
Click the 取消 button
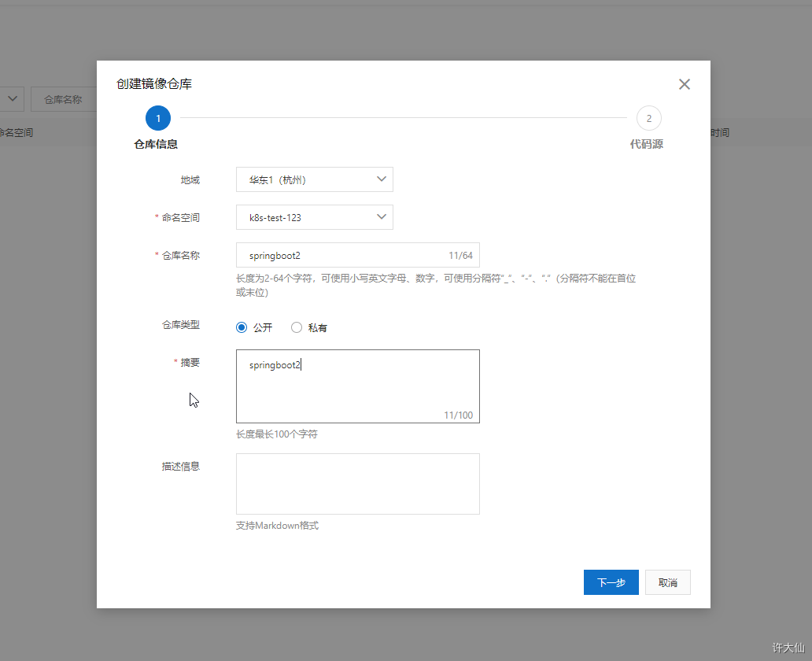pyautogui.click(x=667, y=582)
